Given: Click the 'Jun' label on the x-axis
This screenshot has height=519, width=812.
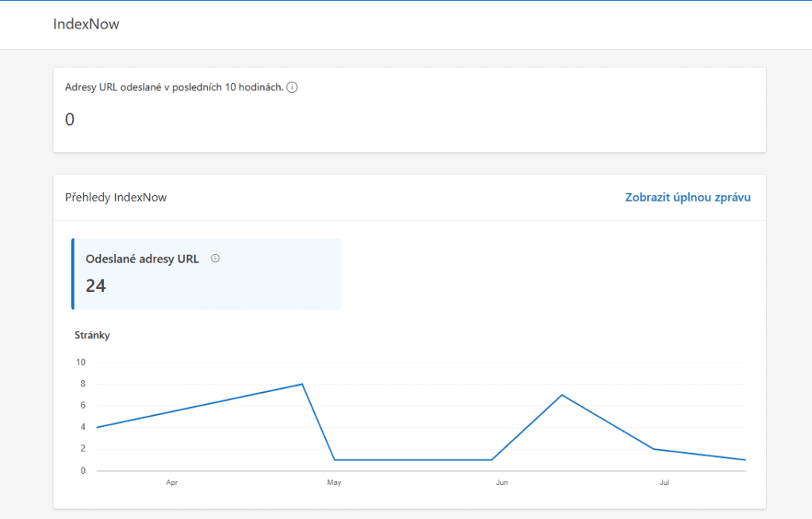Looking at the screenshot, I should pyautogui.click(x=501, y=482).
